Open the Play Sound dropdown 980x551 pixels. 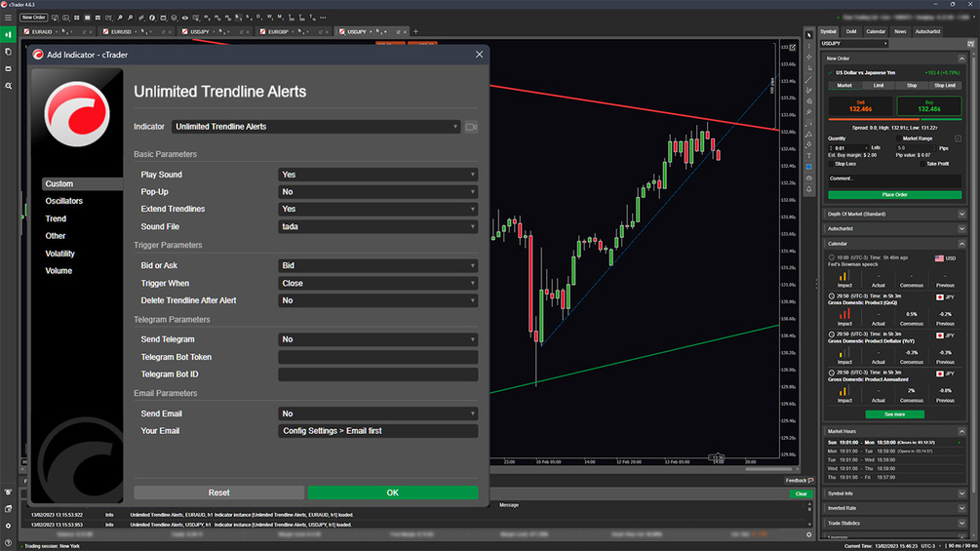coord(377,175)
